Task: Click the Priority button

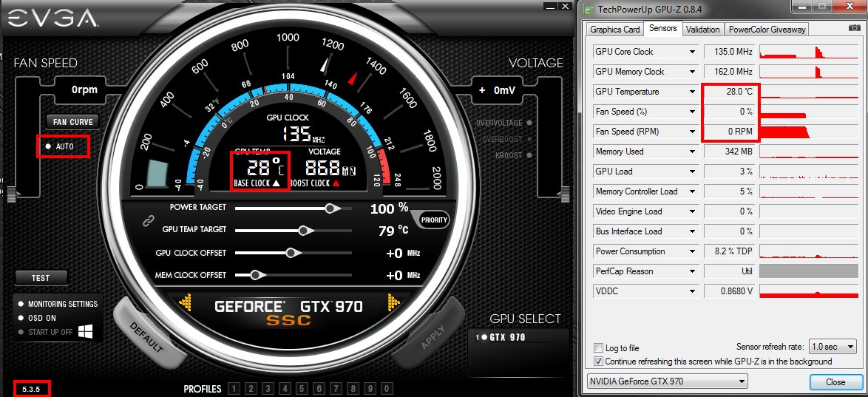Action: pyautogui.click(x=433, y=220)
